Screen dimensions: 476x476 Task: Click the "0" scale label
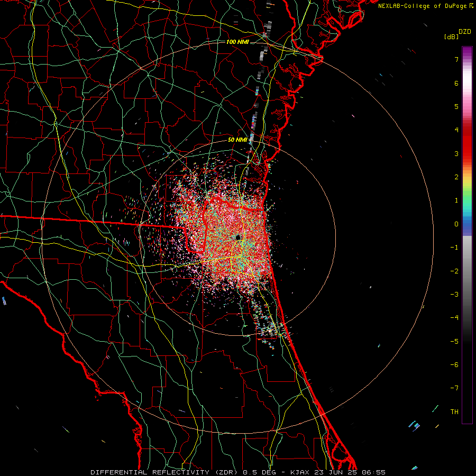coord(456,224)
